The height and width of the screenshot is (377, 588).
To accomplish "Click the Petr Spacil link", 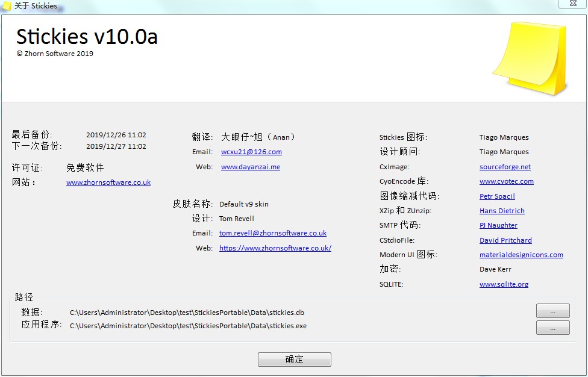I will pos(497,196).
